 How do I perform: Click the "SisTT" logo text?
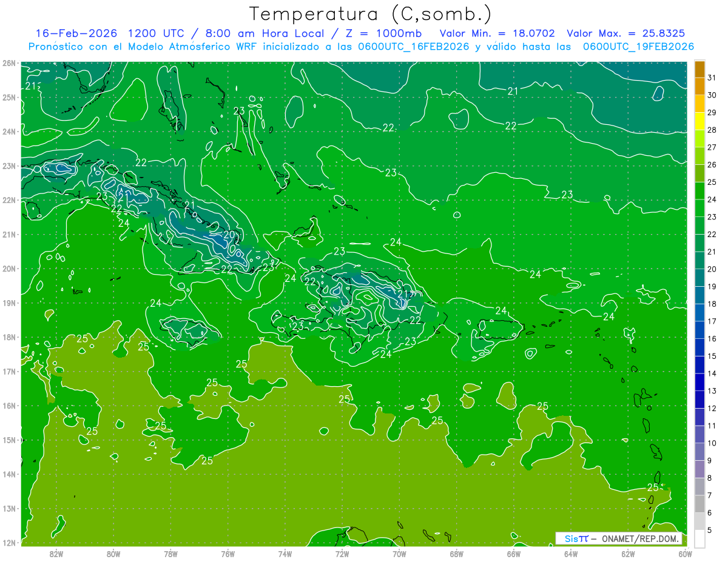click(x=576, y=538)
